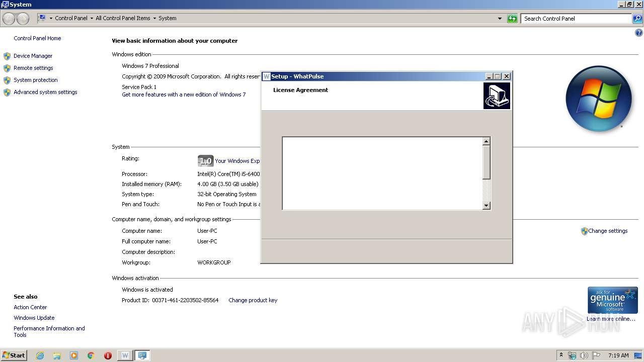Click the search magnifier icon
The height and width of the screenshot is (362, 644).
[x=637, y=19]
